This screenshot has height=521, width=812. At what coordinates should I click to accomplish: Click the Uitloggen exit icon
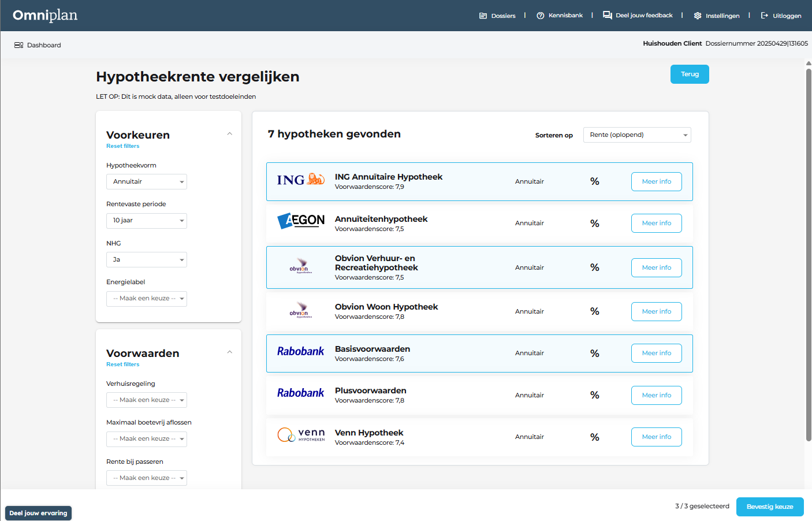(765, 16)
